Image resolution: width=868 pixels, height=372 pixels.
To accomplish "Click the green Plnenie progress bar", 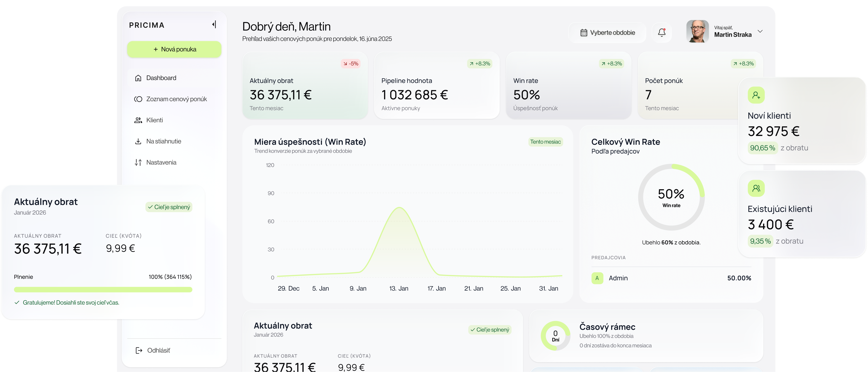I will [x=103, y=289].
